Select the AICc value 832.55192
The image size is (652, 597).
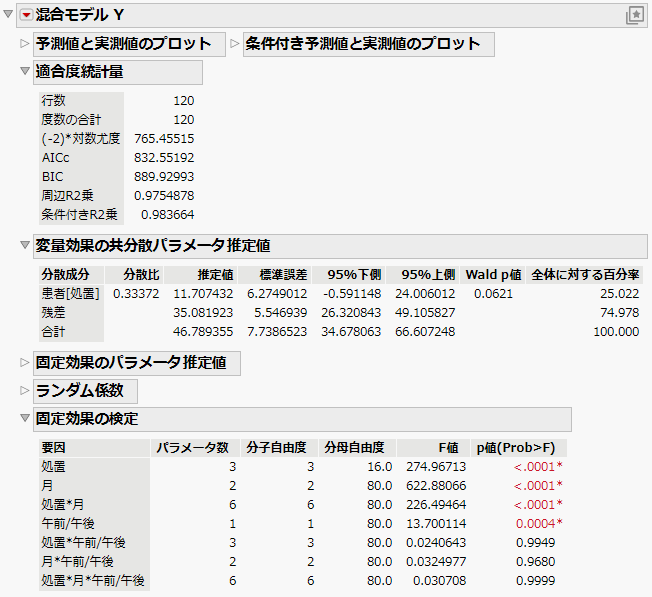(164, 158)
